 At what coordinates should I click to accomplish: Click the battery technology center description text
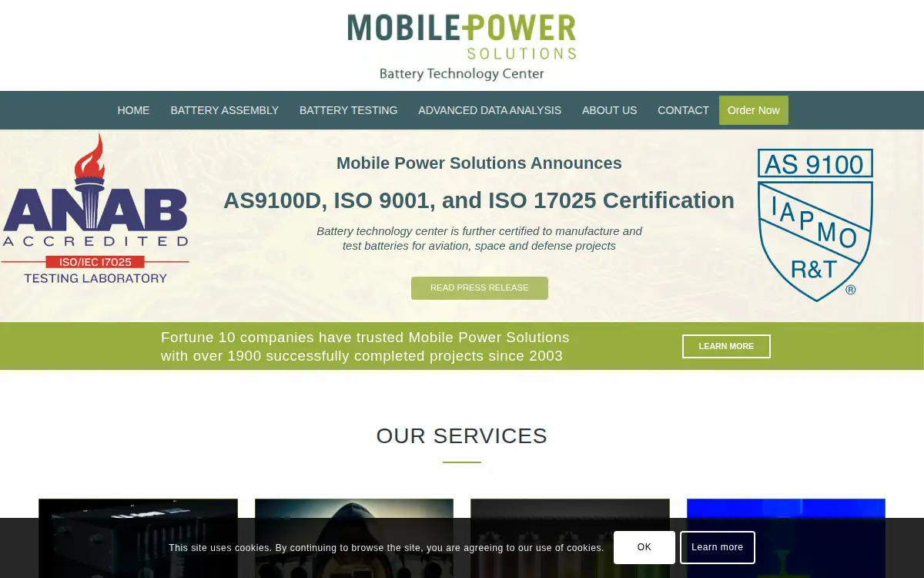pos(479,238)
